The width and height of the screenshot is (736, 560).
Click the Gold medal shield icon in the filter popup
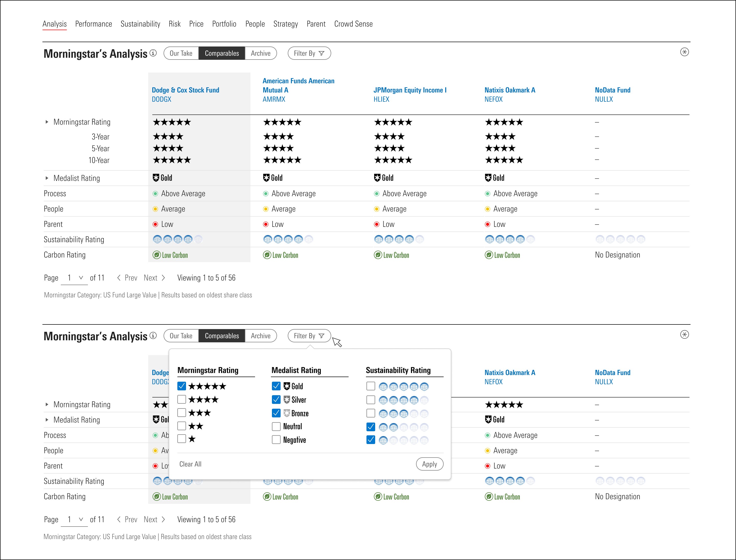(287, 386)
